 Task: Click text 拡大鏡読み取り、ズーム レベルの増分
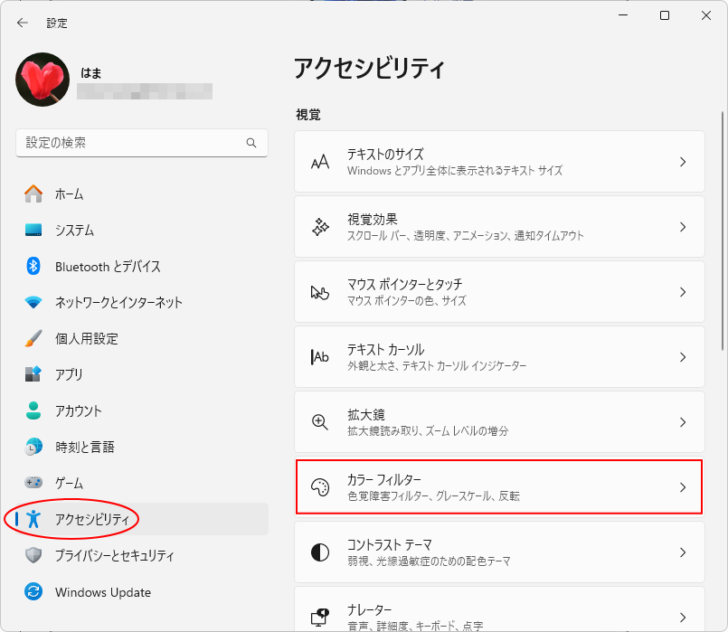pyautogui.click(x=428, y=431)
